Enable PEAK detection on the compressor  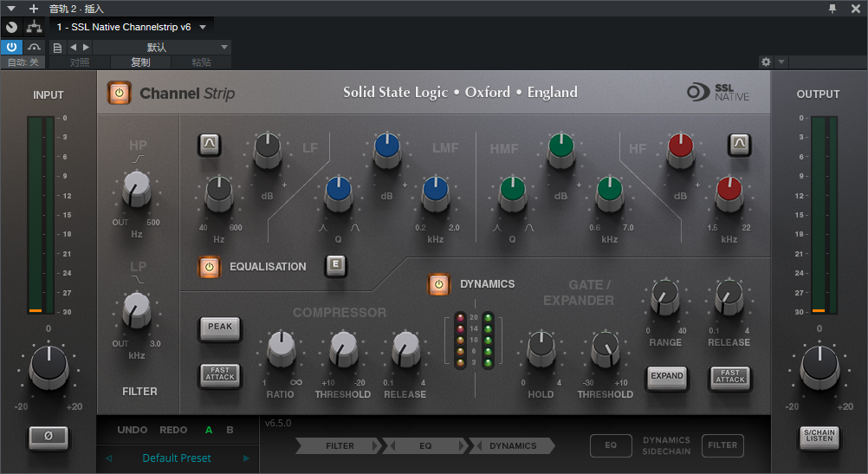tap(220, 328)
